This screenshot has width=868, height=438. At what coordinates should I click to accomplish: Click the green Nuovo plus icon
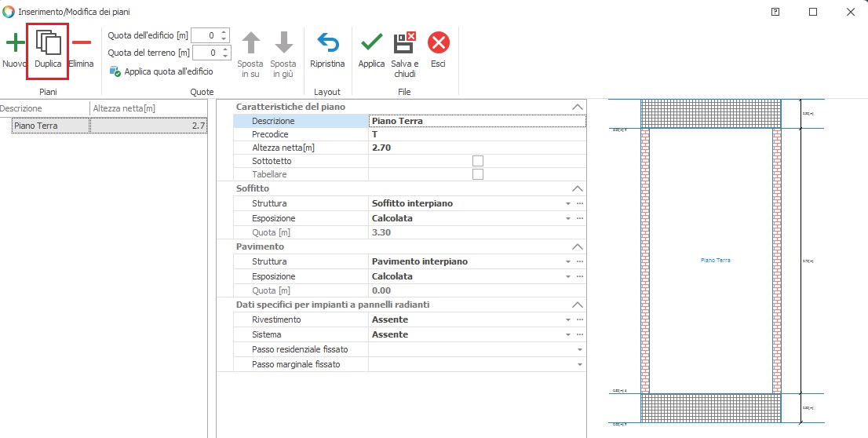[14, 43]
